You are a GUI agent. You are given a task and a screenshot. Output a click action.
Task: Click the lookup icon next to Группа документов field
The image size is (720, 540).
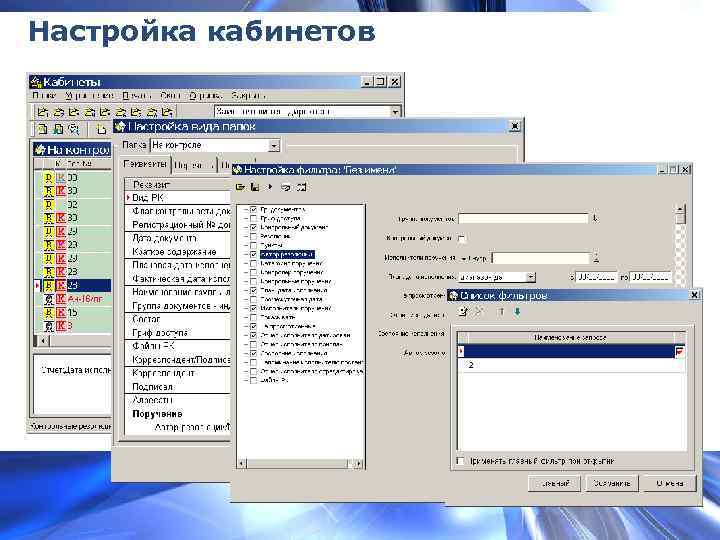pyautogui.click(x=595, y=219)
